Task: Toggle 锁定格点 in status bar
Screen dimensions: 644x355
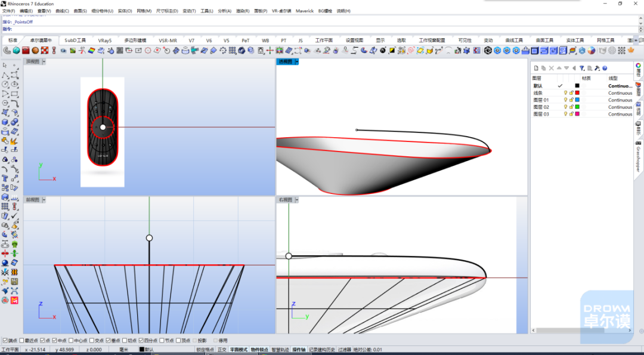Action: point(205,350)
